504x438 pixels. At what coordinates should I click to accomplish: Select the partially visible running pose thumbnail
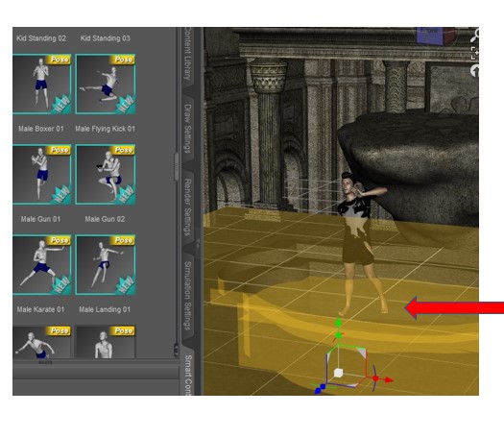coord(42,342)
